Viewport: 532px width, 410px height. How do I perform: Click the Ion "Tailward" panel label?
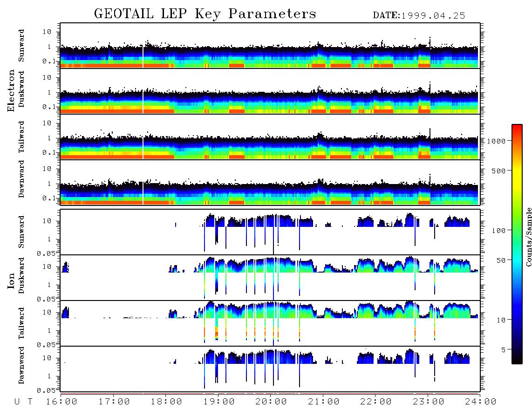coord(21,323)
